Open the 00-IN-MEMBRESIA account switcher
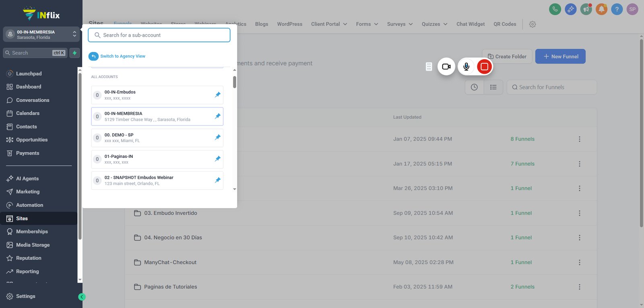 (x=41, y=35)
